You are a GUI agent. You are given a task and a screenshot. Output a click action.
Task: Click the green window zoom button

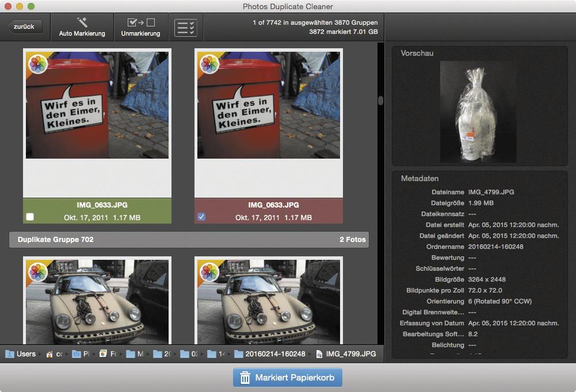point(31,6)
